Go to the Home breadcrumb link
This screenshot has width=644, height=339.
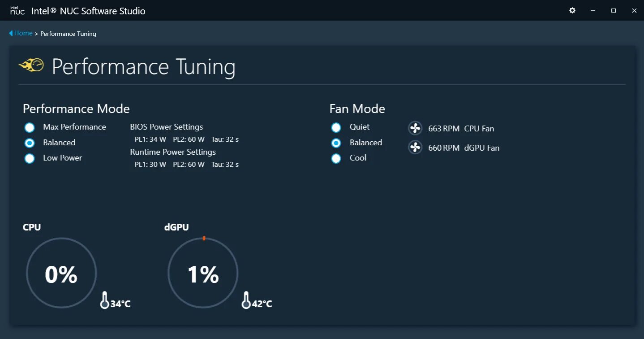pos(23,33)
